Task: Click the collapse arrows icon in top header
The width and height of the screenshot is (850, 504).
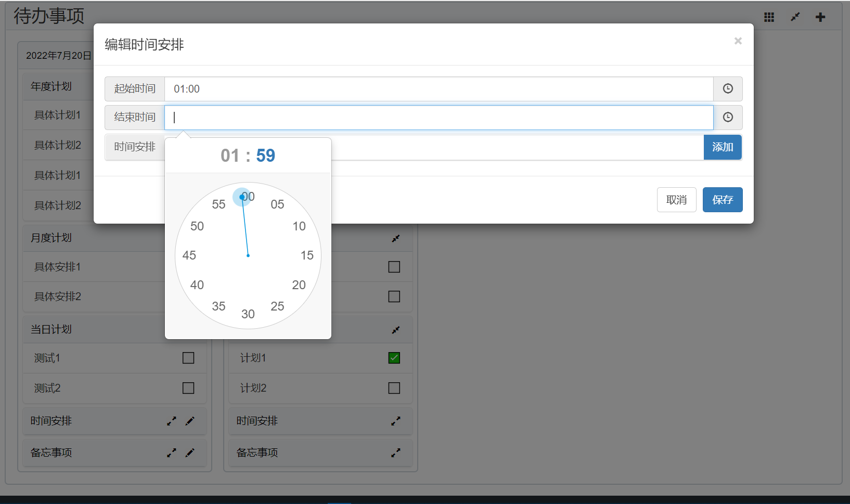Action: tap(795, 17)
